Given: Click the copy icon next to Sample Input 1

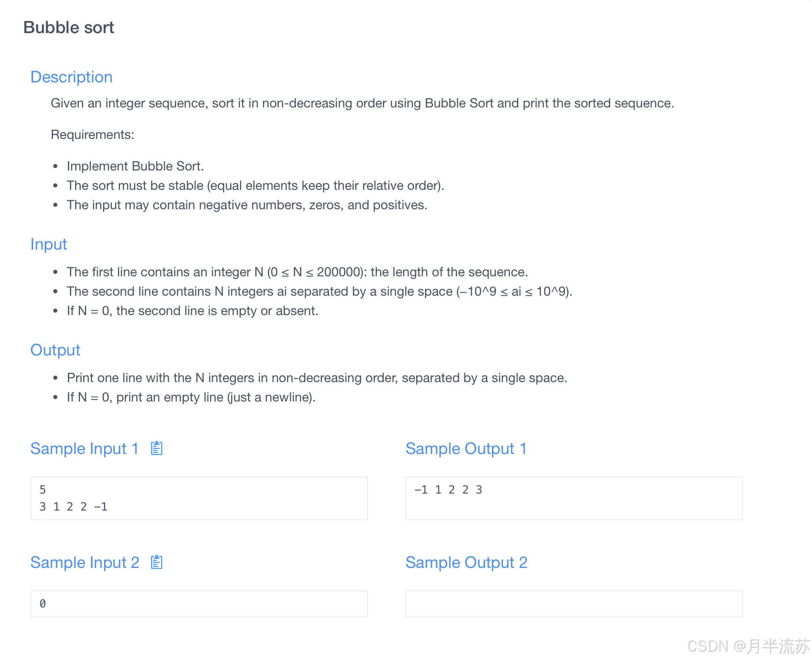Looking at the screenshot, I should point(156,448).
